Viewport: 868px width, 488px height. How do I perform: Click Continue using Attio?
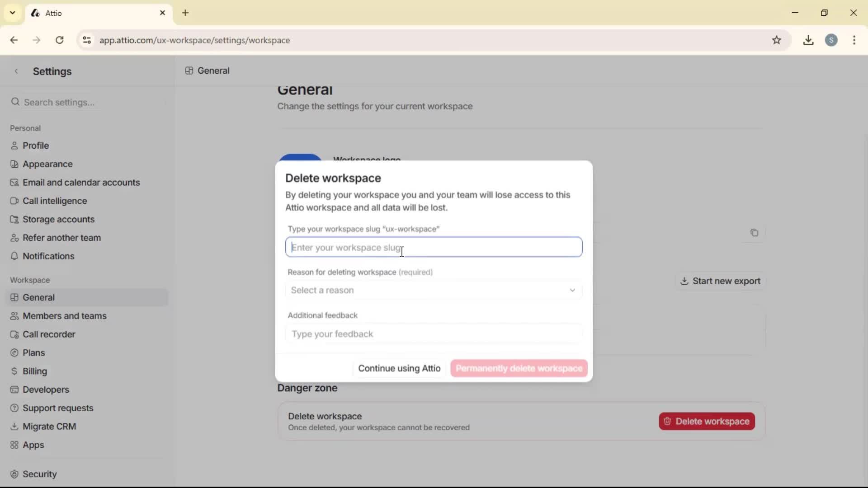(x=399, y=368)
